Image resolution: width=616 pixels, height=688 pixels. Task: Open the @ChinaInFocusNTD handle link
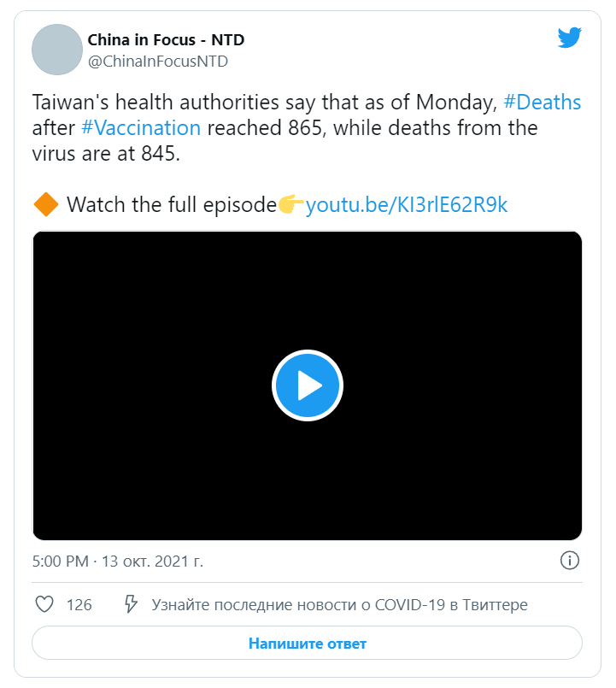click(x=158, y=62)
